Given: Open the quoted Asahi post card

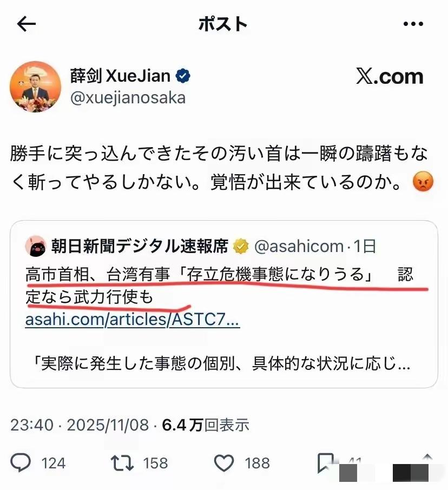Looking at the screenshot, I should pyautogui.click(x=224, y=304).
